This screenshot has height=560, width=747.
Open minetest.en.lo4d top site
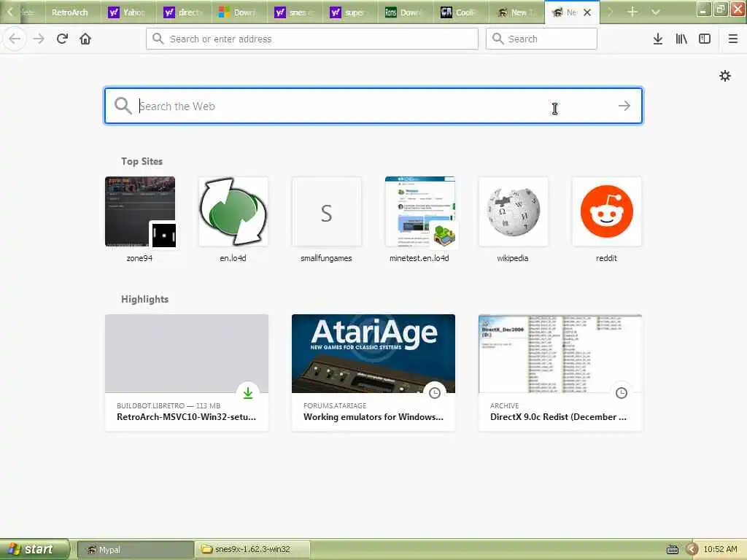(x=419, y=219)
